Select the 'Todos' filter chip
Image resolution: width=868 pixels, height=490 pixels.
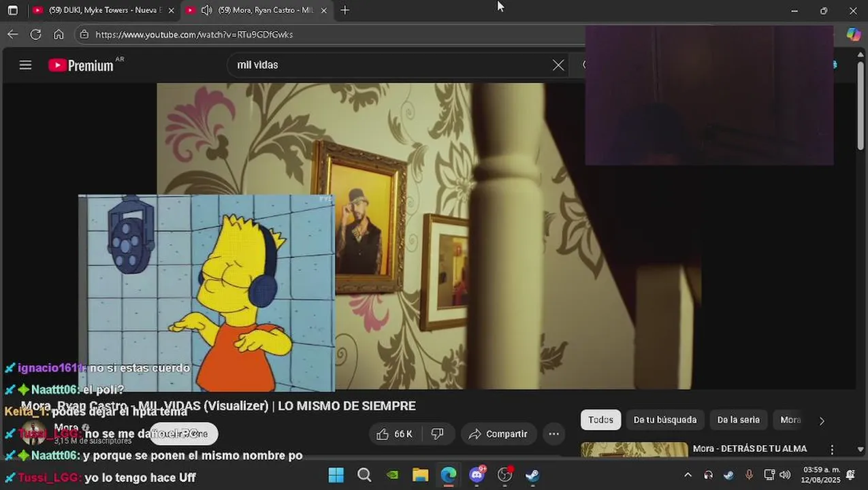[x=600, y=420]
